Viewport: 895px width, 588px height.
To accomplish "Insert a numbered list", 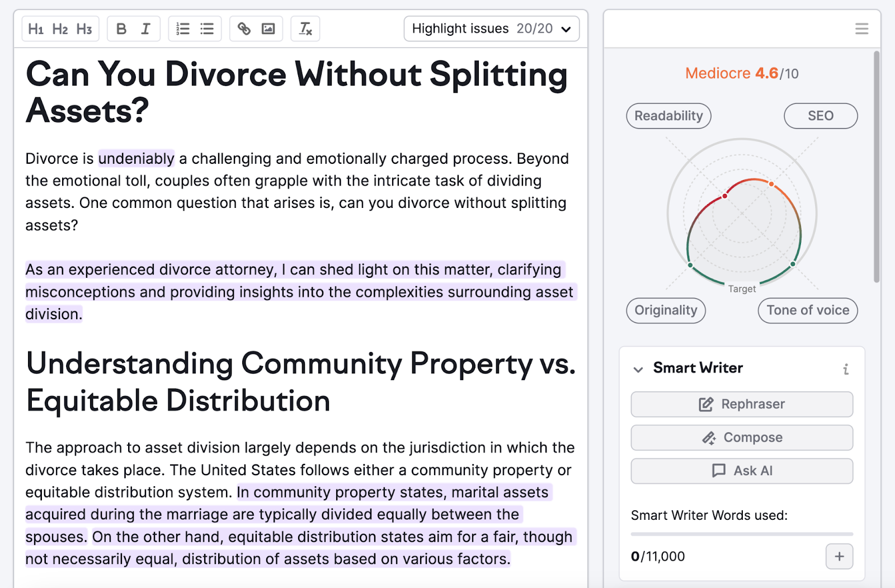I will (x=183, y=29).
